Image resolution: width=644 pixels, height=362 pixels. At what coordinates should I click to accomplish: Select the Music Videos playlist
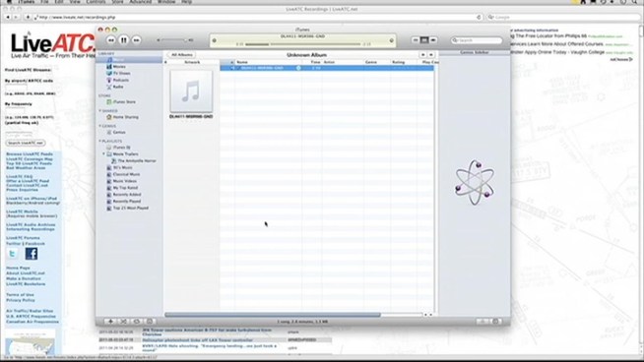[x=124, y=181]
